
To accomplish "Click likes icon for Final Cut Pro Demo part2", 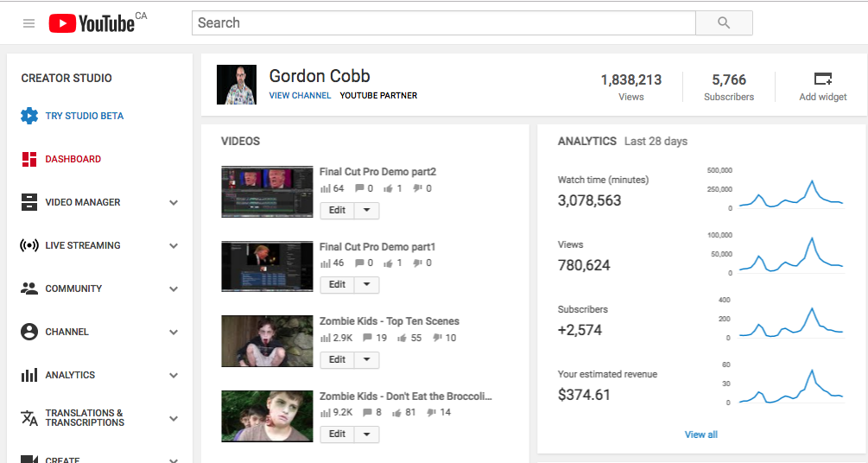I will point(388,189).
